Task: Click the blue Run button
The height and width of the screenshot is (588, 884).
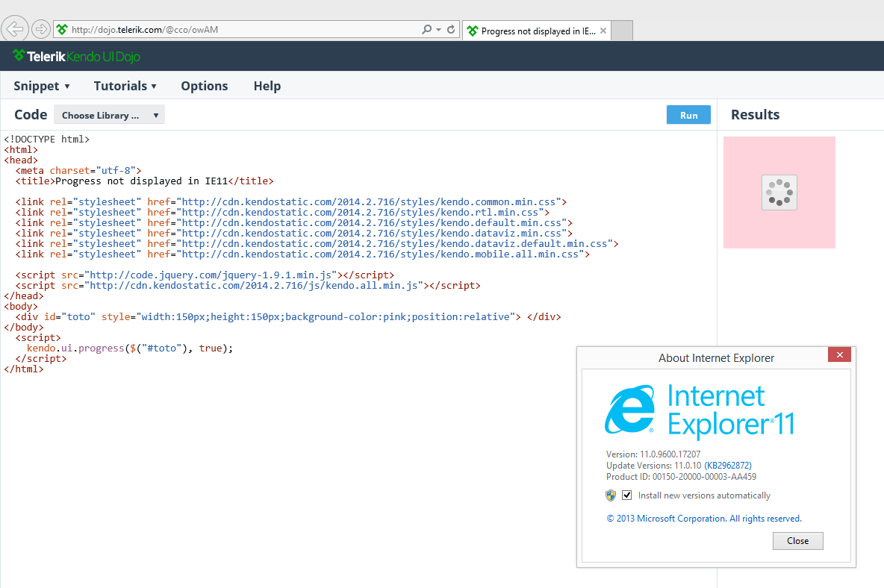Action: coord(688,115)
